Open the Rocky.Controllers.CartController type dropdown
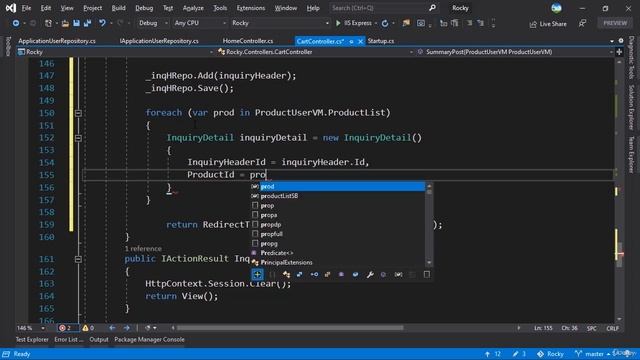Viewport: 640px width, 360px height. tap(315, 52)
